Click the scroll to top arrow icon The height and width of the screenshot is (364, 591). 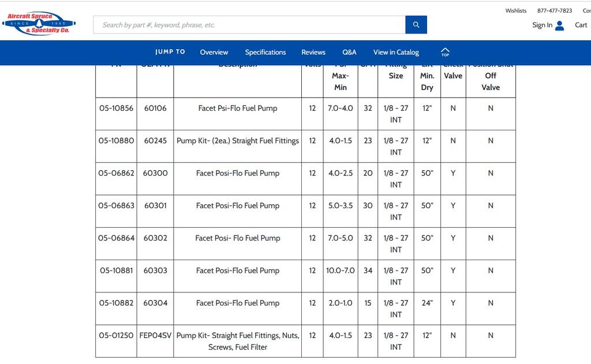pyautogui.click(x=445, y=52)
